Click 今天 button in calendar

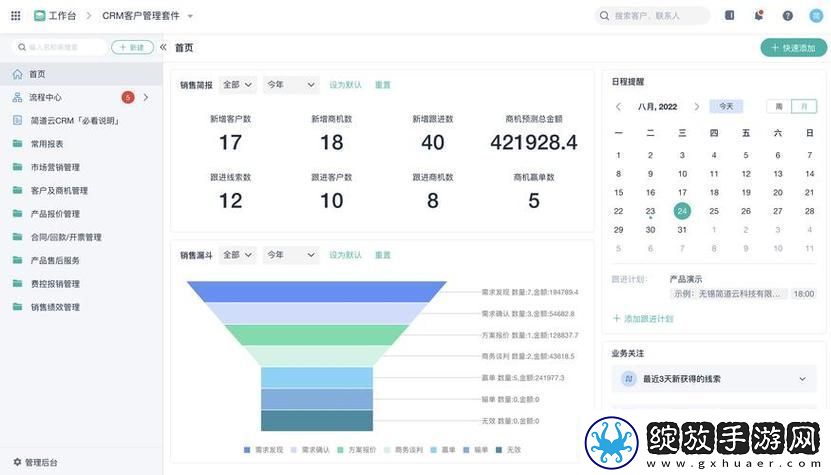(x=726, y=107)
